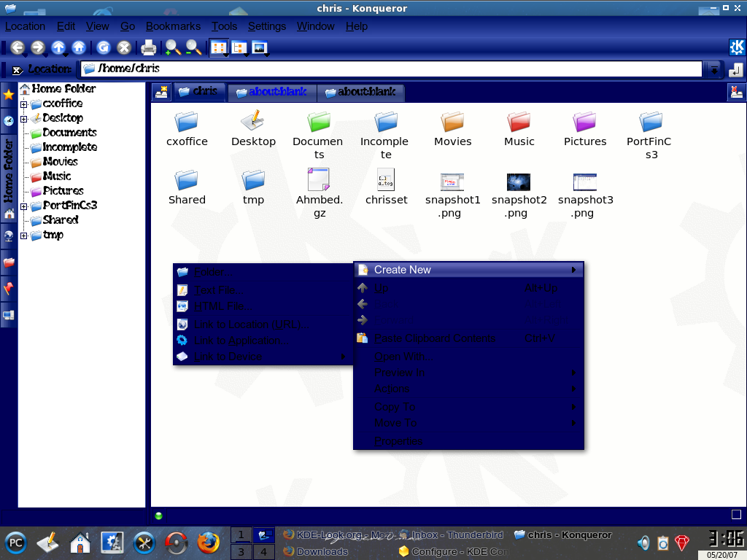Viewport: 747px width, 560px height.
Task: Click the Home Folder vertical sidebar tab
Action: pyautogui.click(x=9, y=178)
